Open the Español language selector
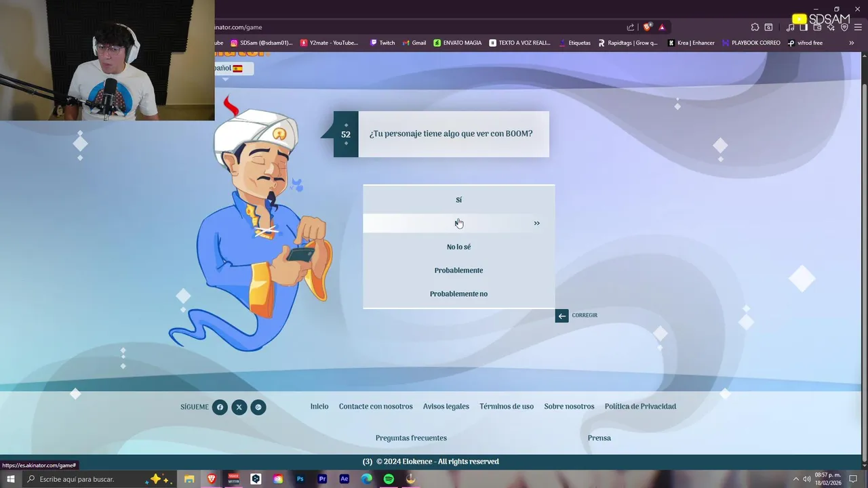 tap(234, 68)
